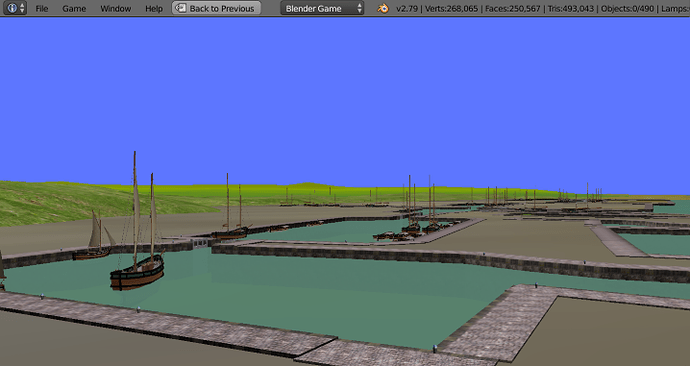The image size is (690, 366).
Task: Click the sluice gate between the basins
Action: (201, 243)
